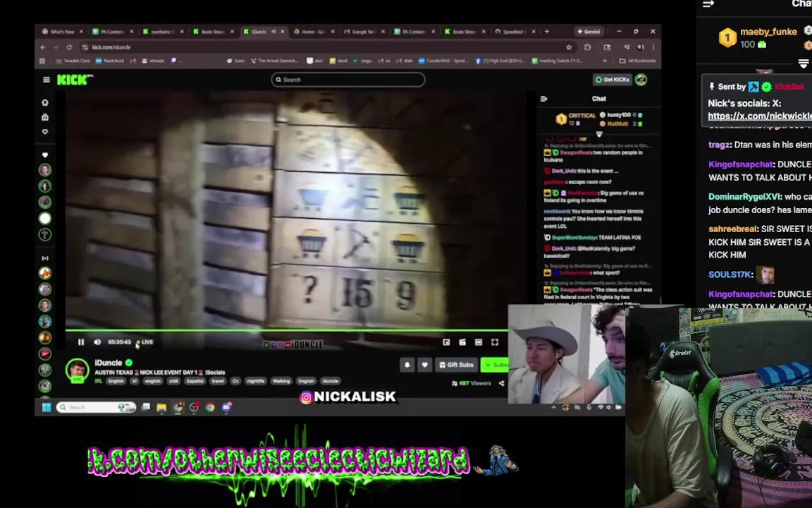Open Discord from the taskbar

coord(226,407)
